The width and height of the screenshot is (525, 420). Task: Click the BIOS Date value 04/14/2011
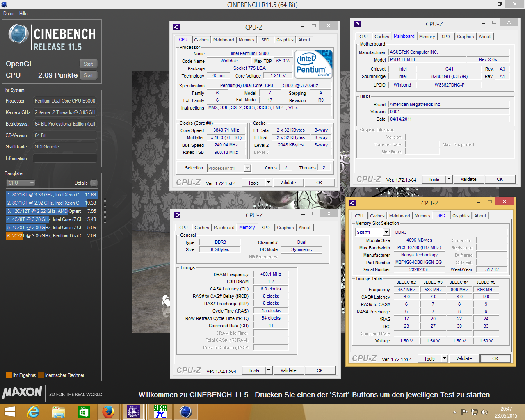[449, 119]
